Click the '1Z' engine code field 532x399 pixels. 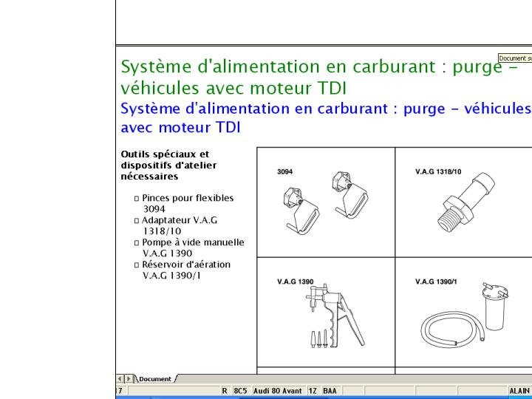pos(313,391)
